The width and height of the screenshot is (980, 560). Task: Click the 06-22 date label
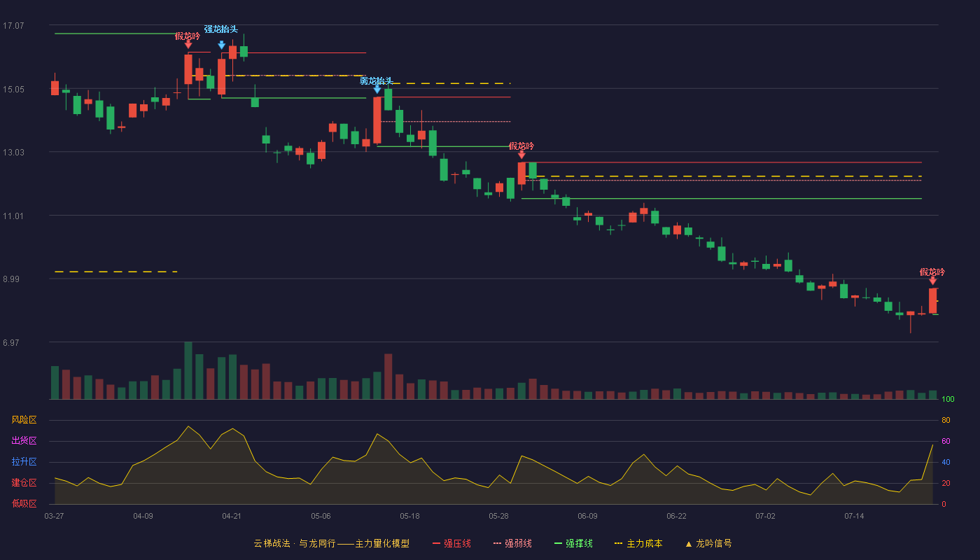click(x=676, y=516)
